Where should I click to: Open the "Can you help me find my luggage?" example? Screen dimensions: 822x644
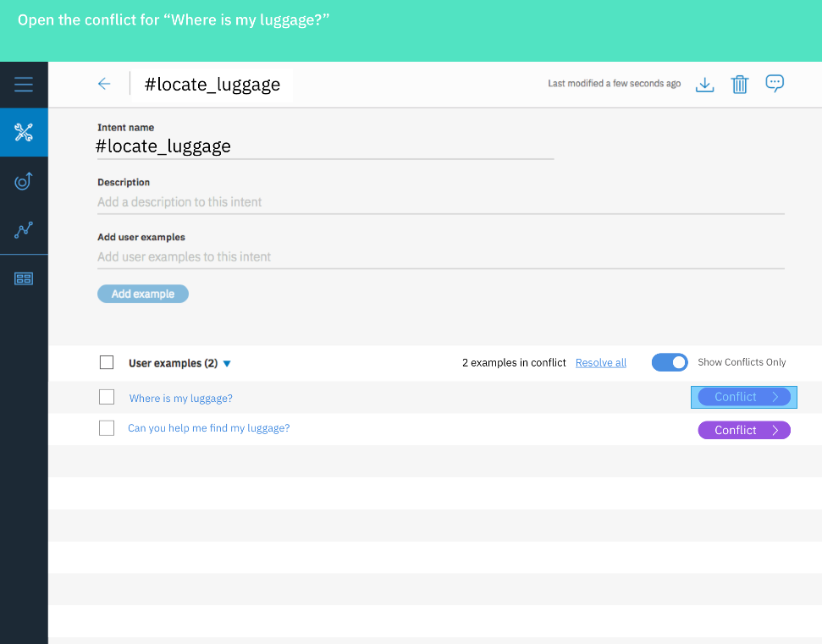point(208,428)
